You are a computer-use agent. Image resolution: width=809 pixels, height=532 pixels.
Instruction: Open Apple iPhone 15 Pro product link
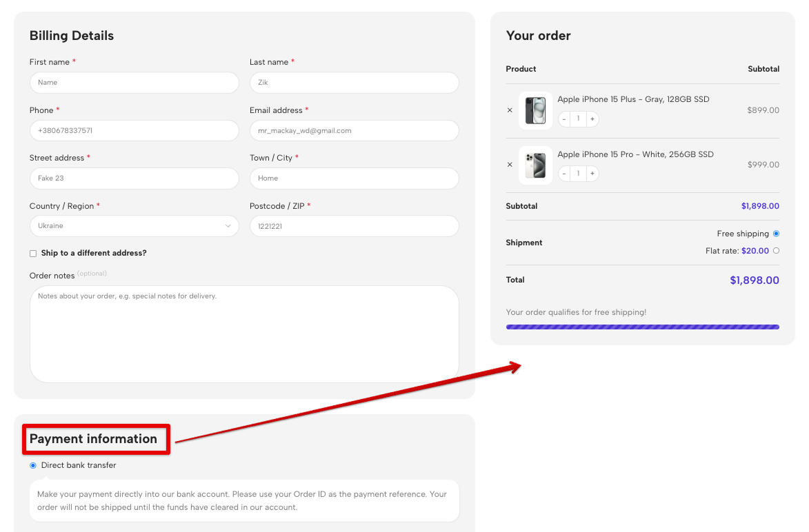pyautogui.click(x=635, y=154)
